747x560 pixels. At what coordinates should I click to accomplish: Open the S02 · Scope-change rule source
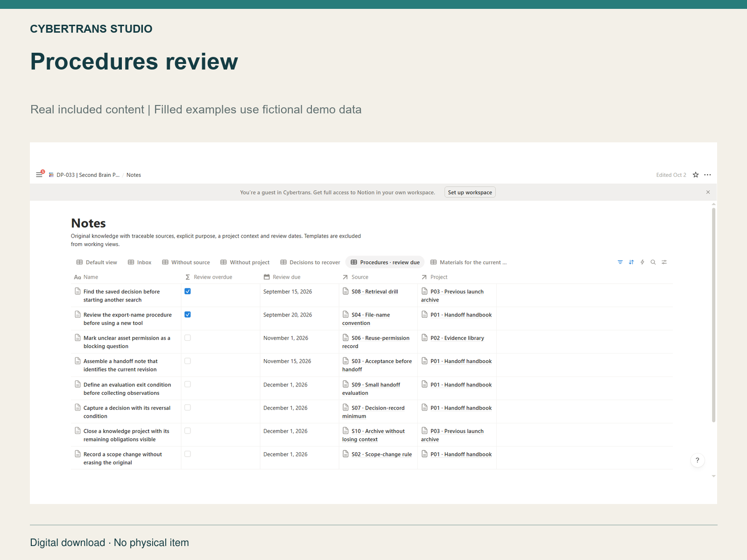pos(377,455)
